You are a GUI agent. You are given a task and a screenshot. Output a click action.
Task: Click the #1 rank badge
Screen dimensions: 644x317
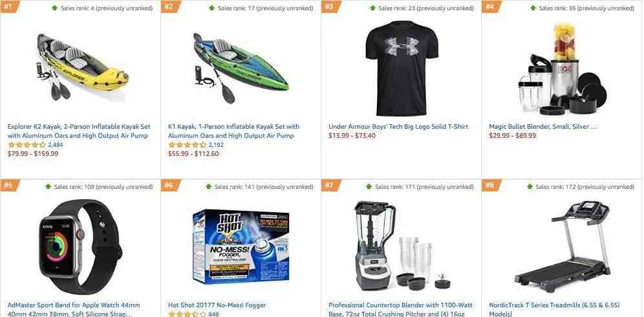click(7, 6)
